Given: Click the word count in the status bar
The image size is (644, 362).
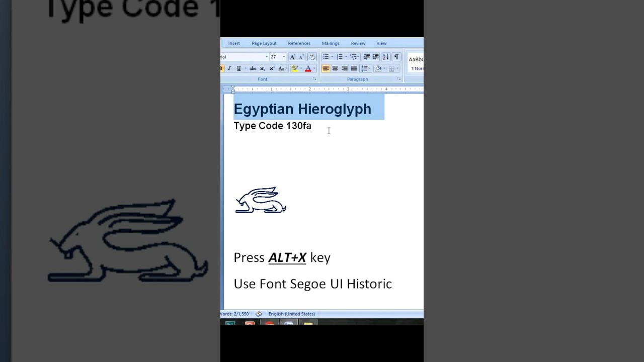Looking at the screenshot, I should pyautogui.click(x=234, y=314).
